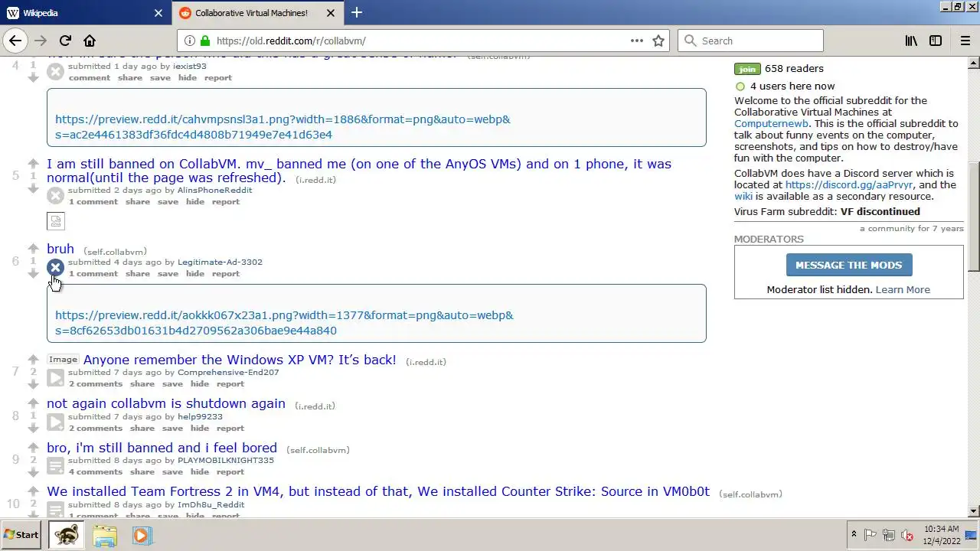The width and height of the screenshot is (980, 551).
Task: Expand 'not again collabvm is shutdown' media
Action: coord(55,422)
